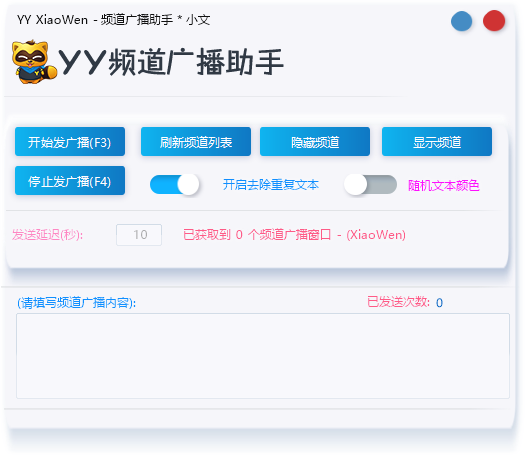Image resolution: width=525 pixels, height=455 pixels.
Task: Click the 开启去除重复文本 label
Action: (271, 185)
